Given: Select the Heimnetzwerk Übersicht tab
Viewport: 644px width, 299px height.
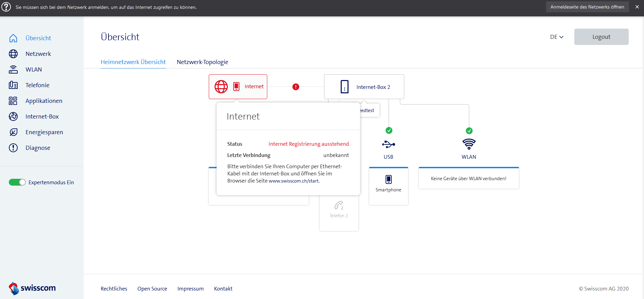Looking at the screenshot, I should pyautogui.click(x=133, y=62).
